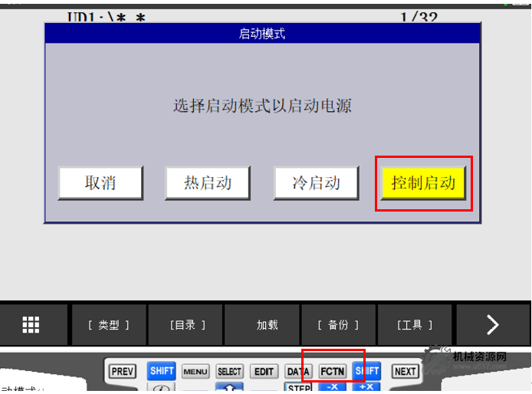Open the [目录] directory softkey menu
The height and width of the screenshot is (394, 532).
pos(186,325)
